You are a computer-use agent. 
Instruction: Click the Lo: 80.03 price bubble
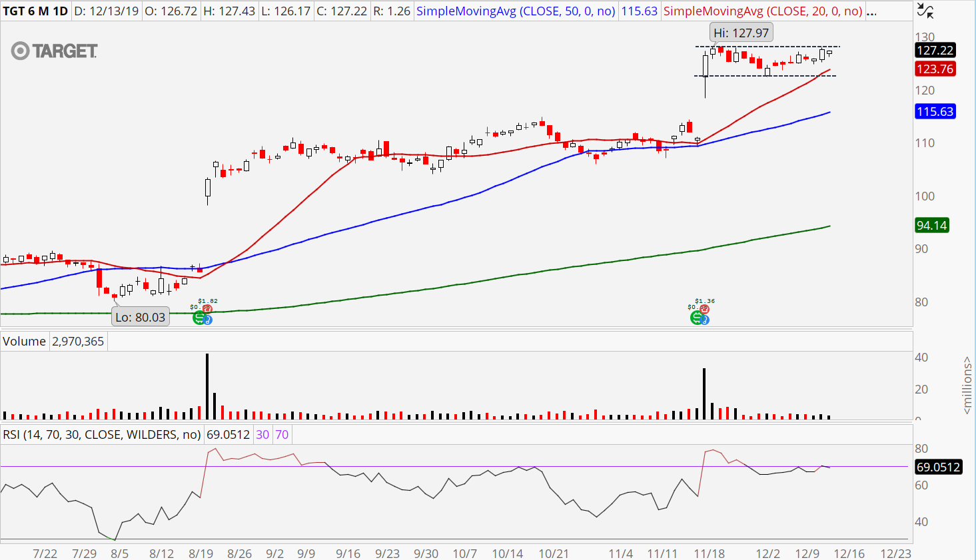click(x=140, y=318)
